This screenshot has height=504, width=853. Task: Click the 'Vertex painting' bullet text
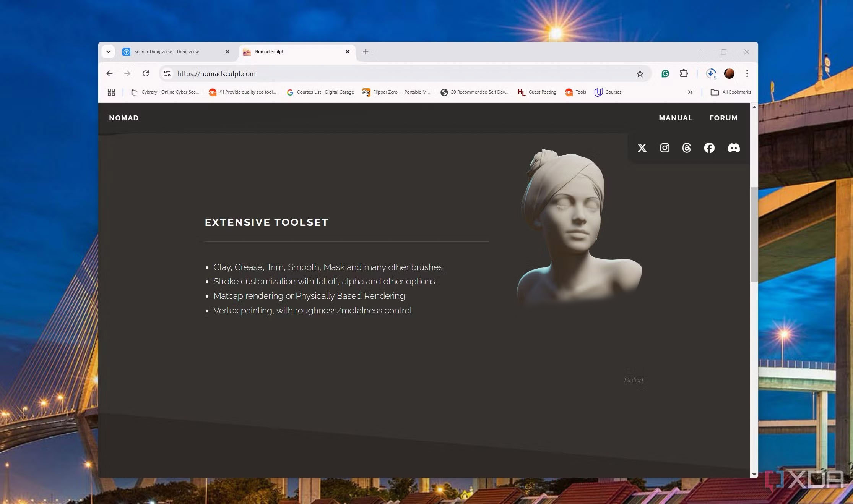pos(312,310)
